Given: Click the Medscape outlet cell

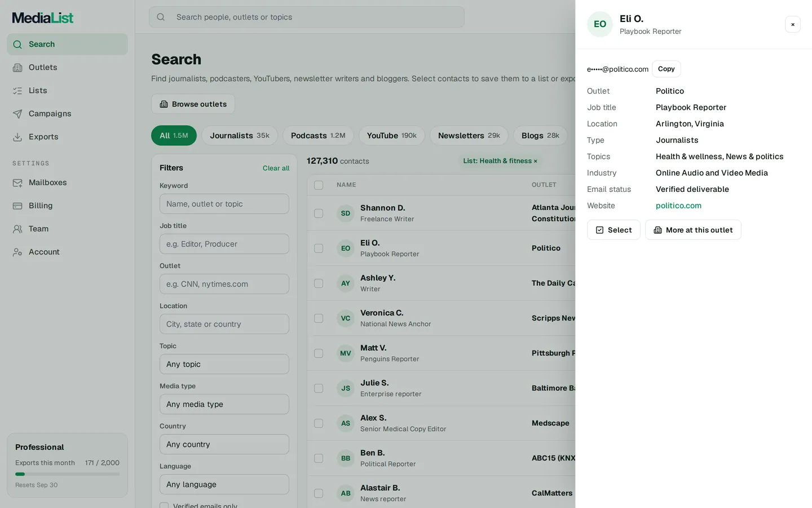Looking at the screenshot, I should click(x=550, y=423).
